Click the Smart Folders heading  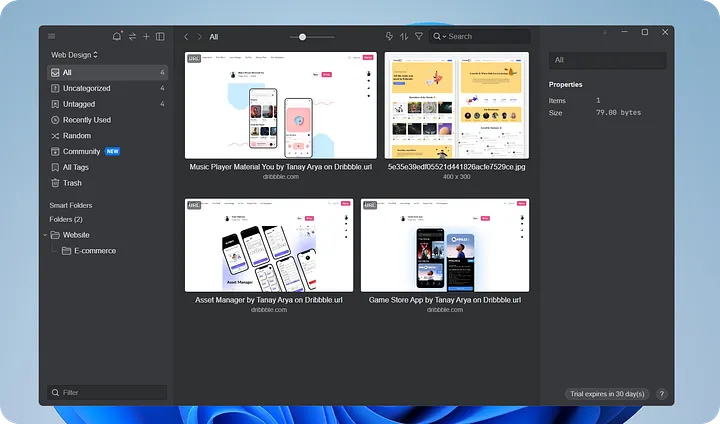tap(71, 205)
